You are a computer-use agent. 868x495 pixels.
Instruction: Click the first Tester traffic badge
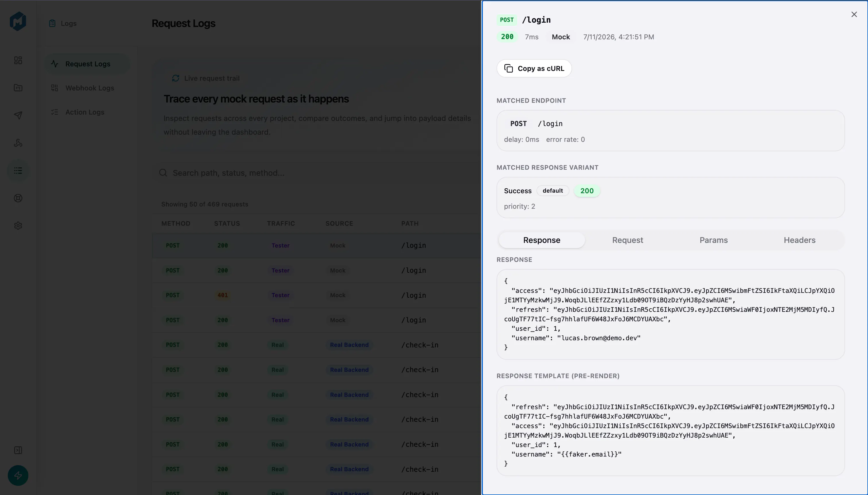pos(280,245)
